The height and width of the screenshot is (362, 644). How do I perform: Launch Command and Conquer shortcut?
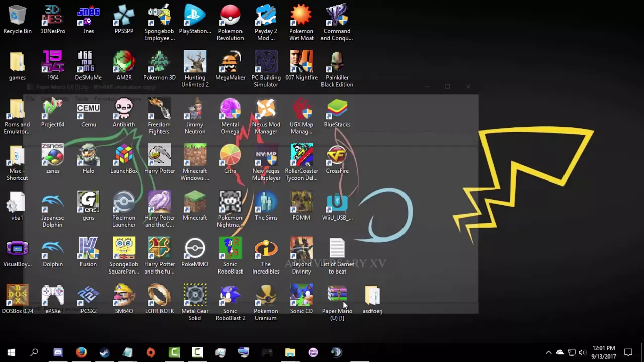click(x=337, y=23)
